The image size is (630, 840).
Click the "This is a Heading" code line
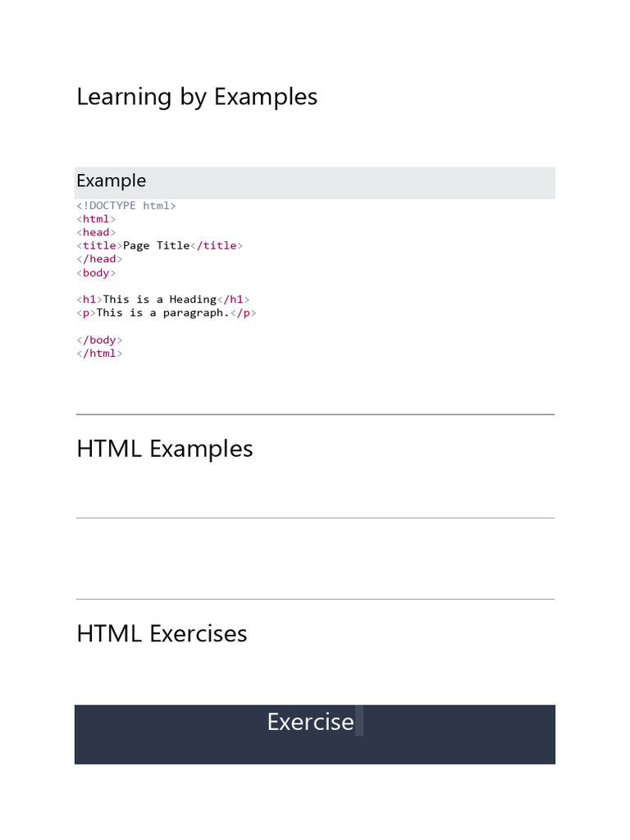163,299
